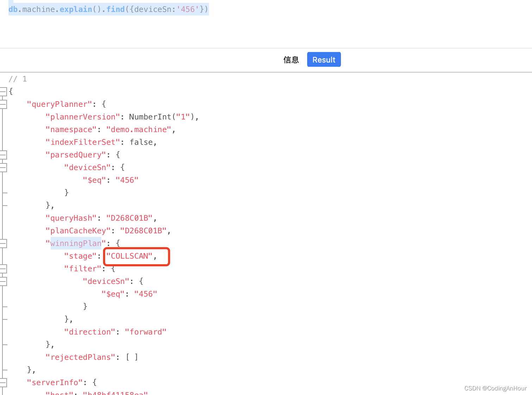Screen dimensions: 532x395
Task: Click the "D268C01B" planCacheKey value
Action: click(144, 231)
